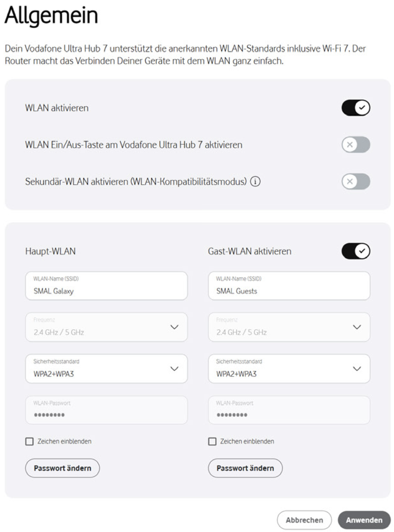Open Gast-WLAN Frequenz dropdown
This screenshot has height=532, width=394.
(x=289, y=327)
